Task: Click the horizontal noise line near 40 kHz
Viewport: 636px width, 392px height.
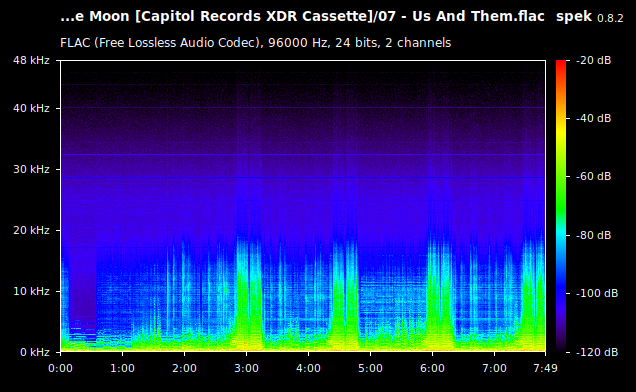Action: point(303,108)
